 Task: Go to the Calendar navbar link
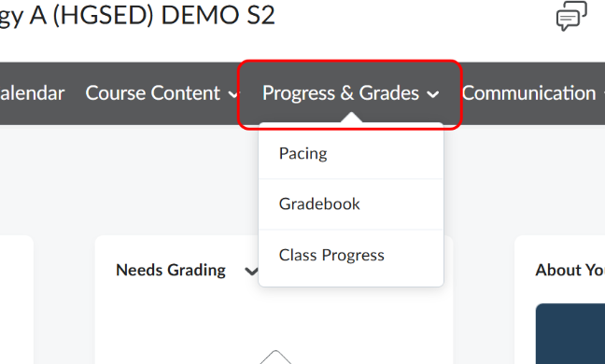32,93
